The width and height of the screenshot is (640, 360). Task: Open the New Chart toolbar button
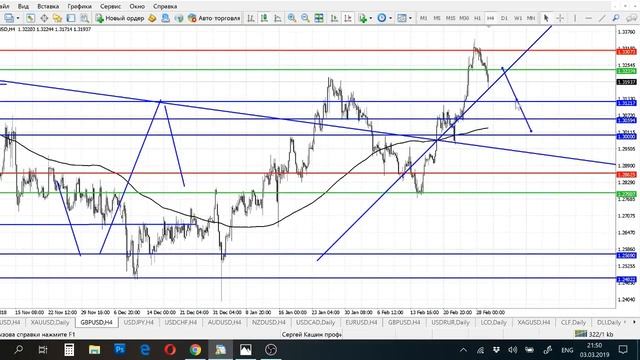[8, 18]
